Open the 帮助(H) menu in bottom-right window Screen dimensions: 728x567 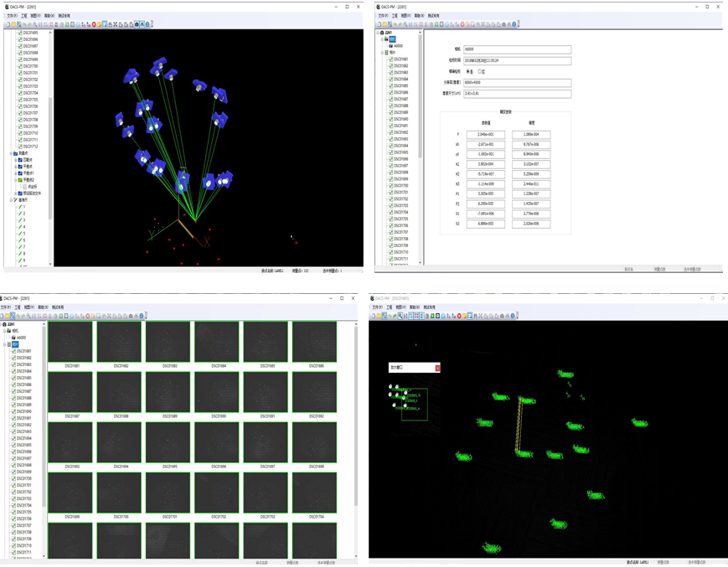coord(414,307)
